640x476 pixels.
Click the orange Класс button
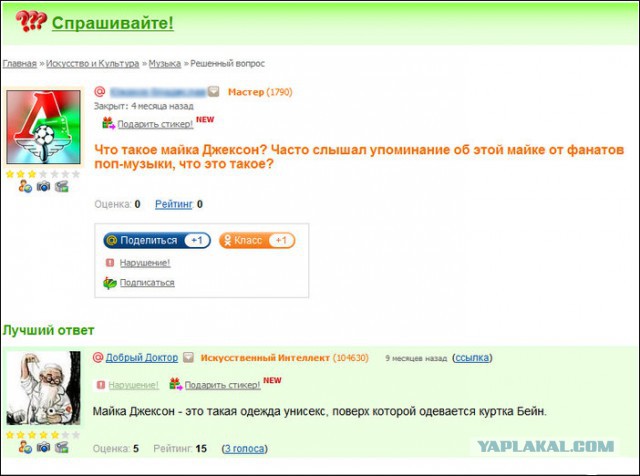tap(257, 240)
